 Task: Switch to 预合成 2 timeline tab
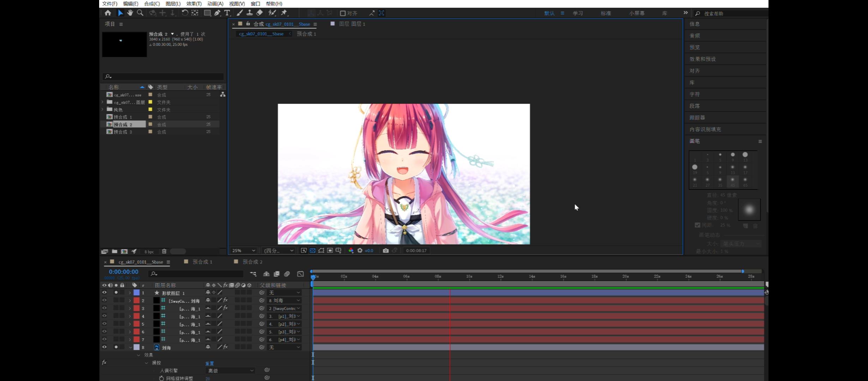252,262
